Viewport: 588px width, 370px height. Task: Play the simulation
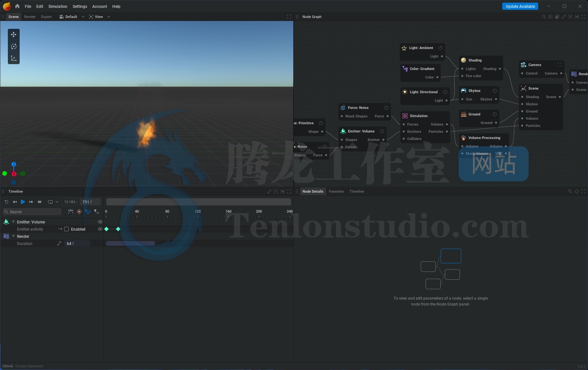click(x=23, y=202)
